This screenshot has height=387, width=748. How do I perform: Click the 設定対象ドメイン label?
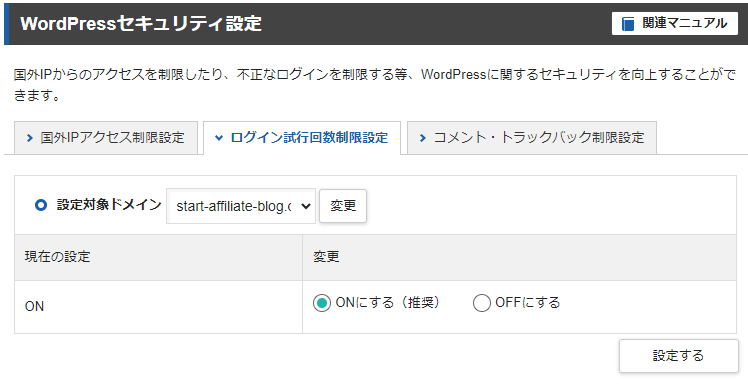click(x=109, y=205)
